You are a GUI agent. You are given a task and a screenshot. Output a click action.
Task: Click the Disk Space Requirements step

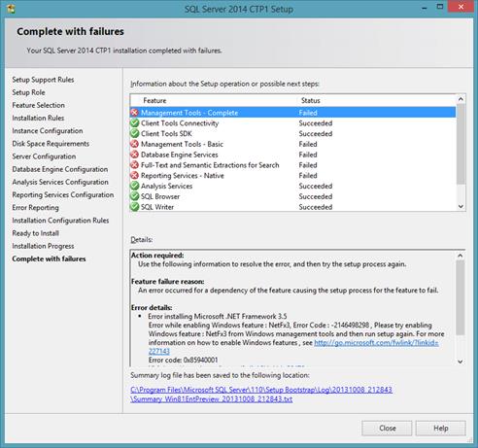51,144
